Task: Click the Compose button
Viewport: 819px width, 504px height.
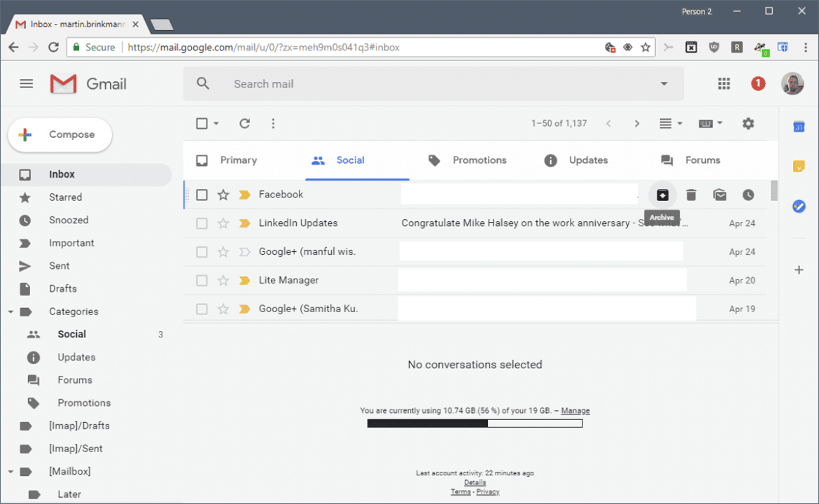Action: click(59, 134)
